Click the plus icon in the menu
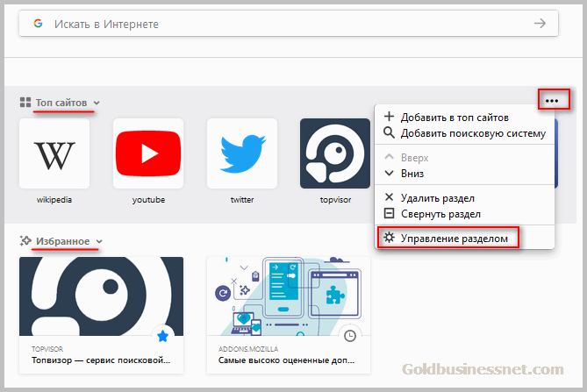Viewport: 587px width, 392px height. click(x=389, y=117)
